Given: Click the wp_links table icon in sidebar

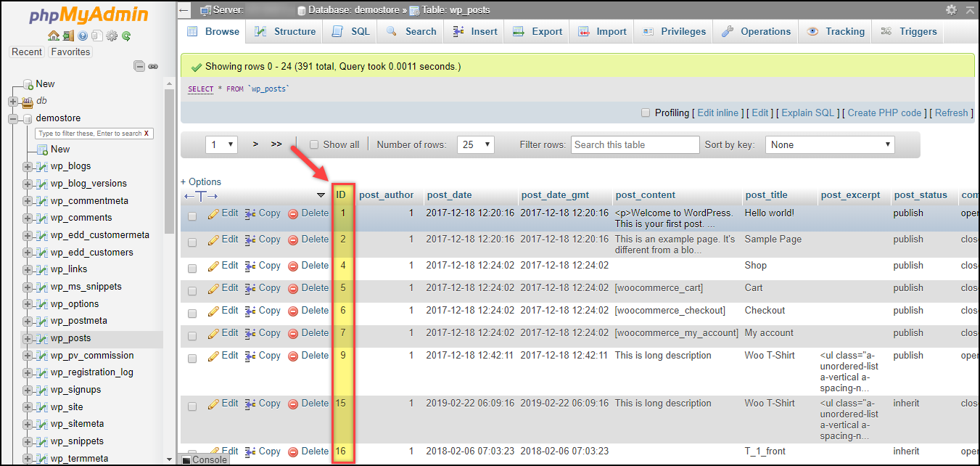Looking at the screenshot, I should [x=42, y=269].
